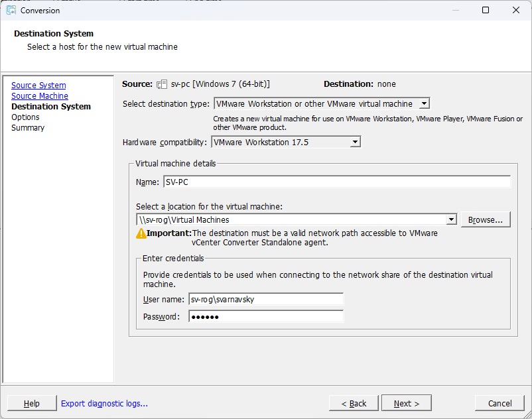Click the location path text field
Screen dimensions: 532x419
click(x=291, y=219)
